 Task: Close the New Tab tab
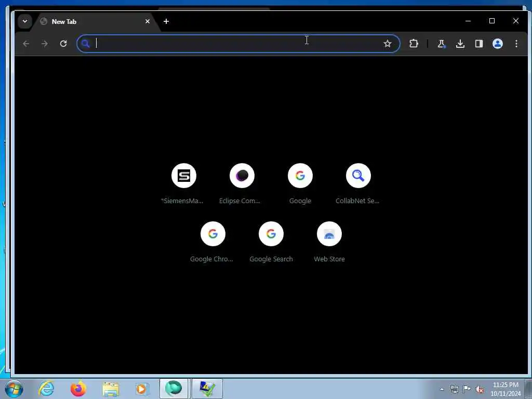[x=147, y=21]
